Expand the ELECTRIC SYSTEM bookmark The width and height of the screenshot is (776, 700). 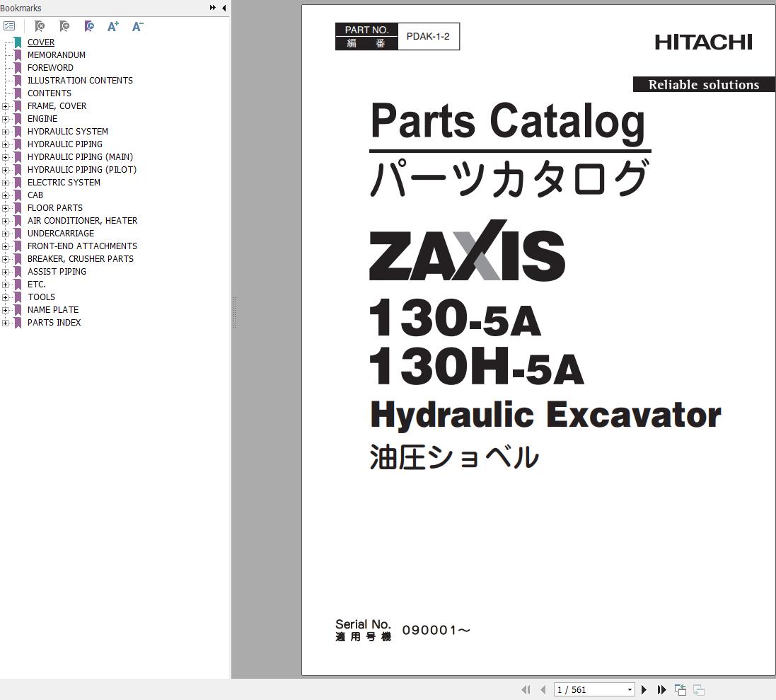coord(5,183)
